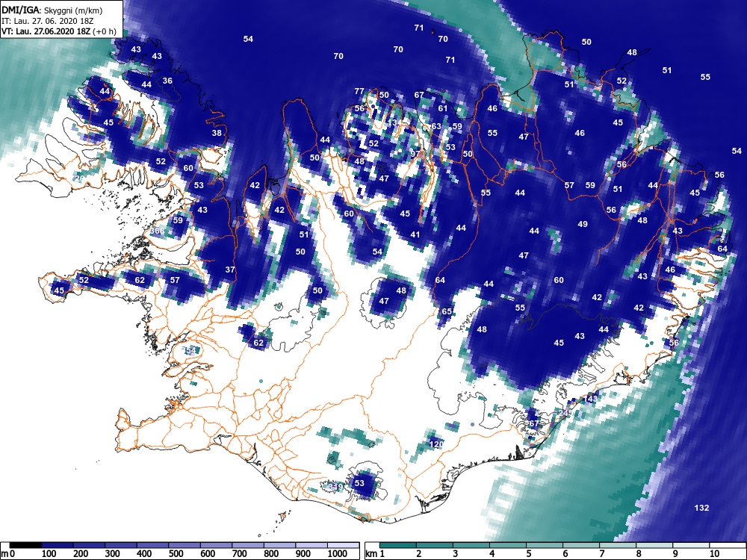Click the pale swatch above '1000' in meters legend

[x=343, y=545]
